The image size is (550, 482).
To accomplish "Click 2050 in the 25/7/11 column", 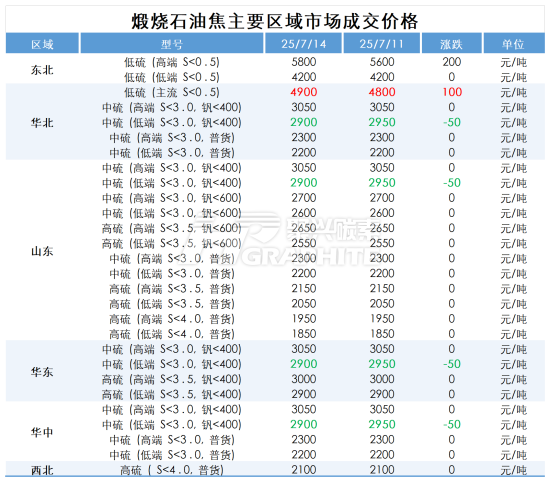I will click(382, 303).
